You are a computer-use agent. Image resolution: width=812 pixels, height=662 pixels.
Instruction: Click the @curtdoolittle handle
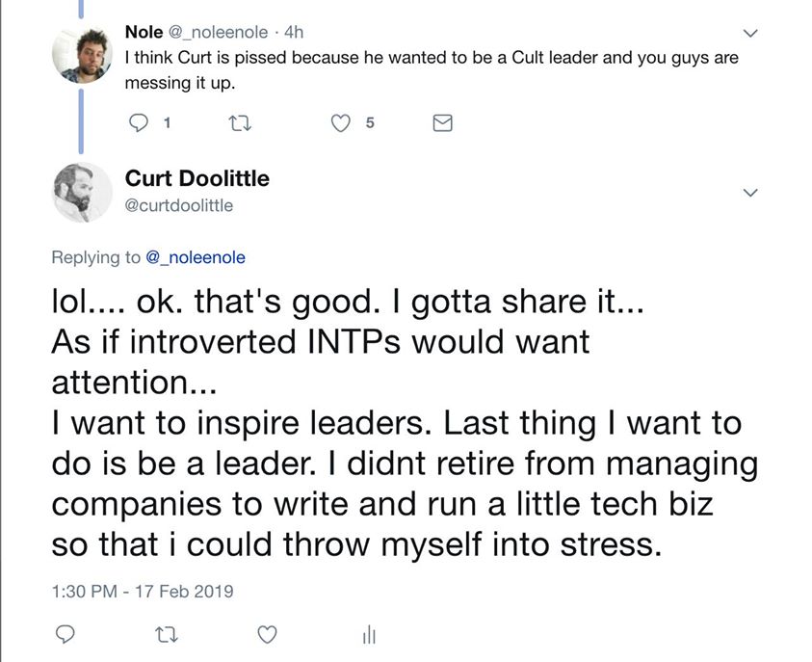[179, 204]
